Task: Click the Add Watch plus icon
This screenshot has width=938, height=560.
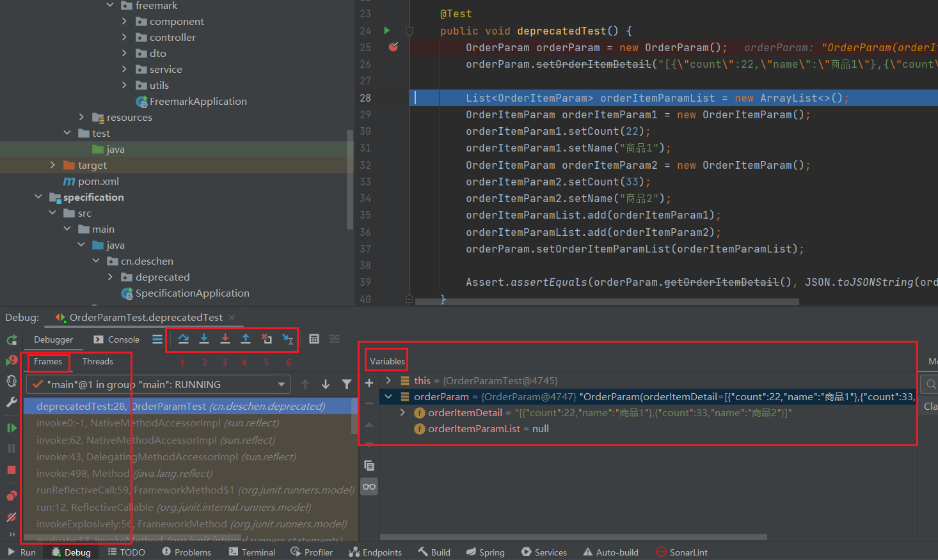Action: click(369, 382)
